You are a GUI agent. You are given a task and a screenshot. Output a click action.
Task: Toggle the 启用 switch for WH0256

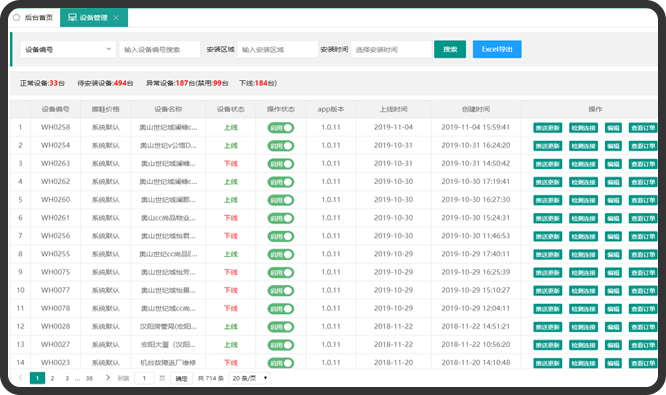coord(281,236)
